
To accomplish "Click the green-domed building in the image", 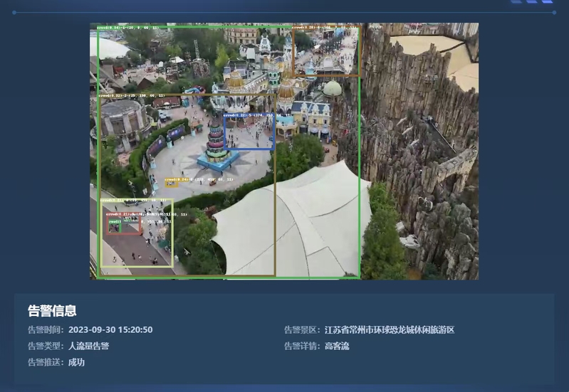I will (332, 89).
